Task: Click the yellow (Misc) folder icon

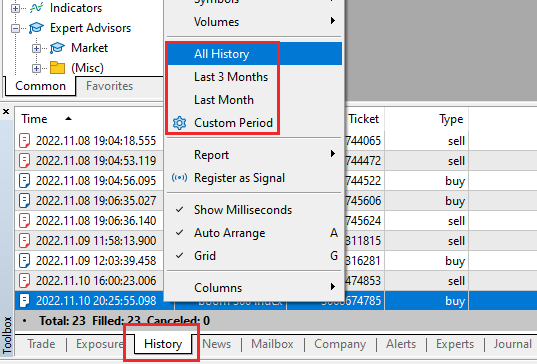Action: [57, 68]
